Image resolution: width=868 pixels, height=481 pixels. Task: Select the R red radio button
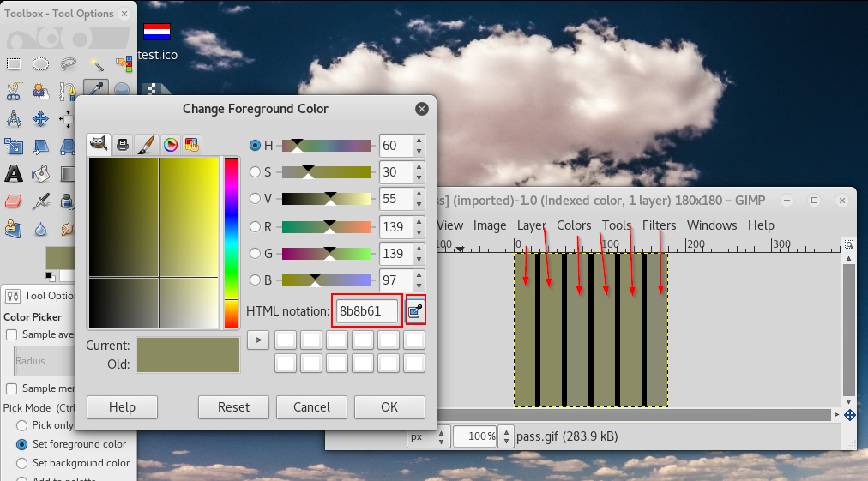(255, 226)
